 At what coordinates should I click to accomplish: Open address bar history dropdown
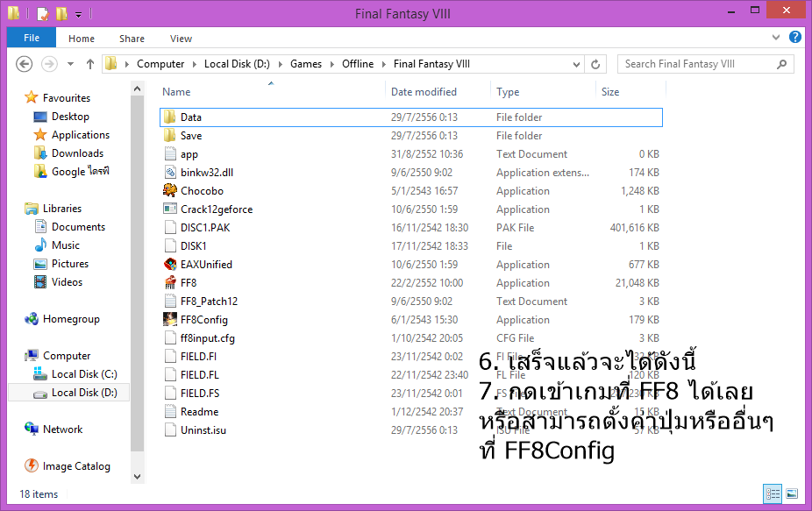(576, 64)
